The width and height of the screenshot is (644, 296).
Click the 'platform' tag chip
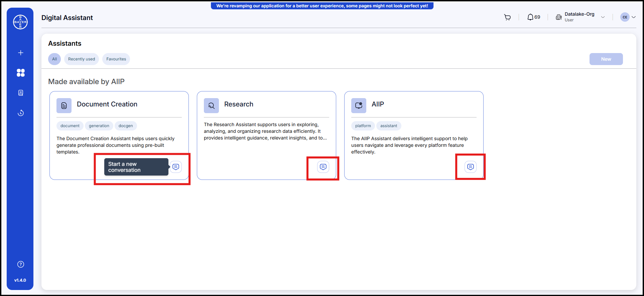coord(363,126)
